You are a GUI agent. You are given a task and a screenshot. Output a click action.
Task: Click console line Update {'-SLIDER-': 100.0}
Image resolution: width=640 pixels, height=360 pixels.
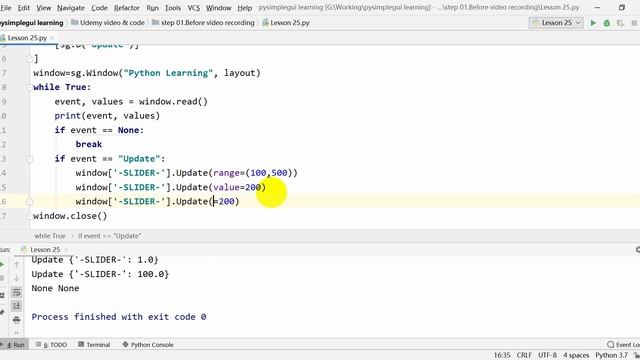pos(100,274)
